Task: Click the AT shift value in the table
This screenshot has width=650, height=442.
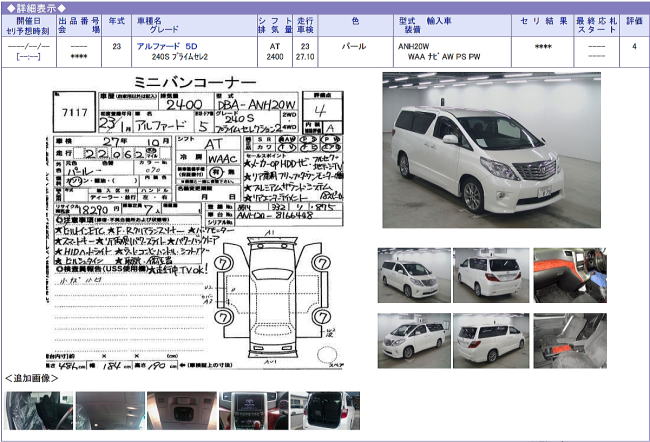Action: pyautogui.click(x=275, y=46)
